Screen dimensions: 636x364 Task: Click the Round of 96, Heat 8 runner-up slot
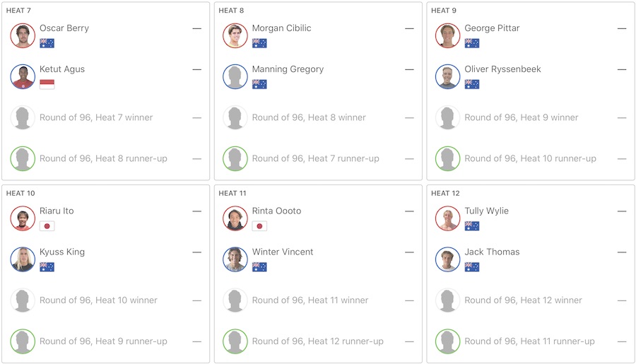coord(103,159)
